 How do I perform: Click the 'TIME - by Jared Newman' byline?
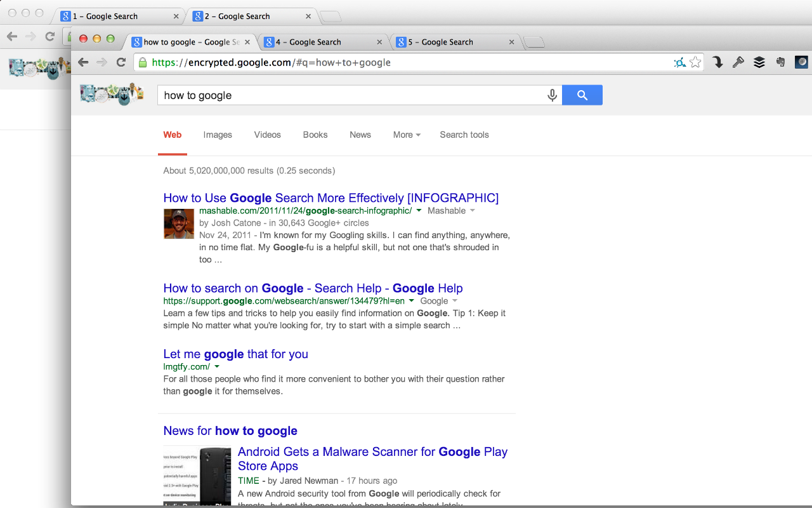pyautogui.click(x=288, y=481)
